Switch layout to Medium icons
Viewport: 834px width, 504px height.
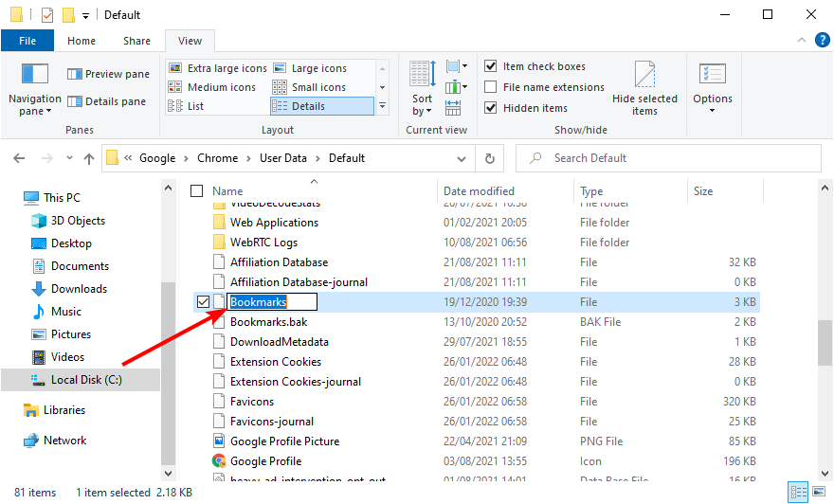pyautogui.click(x=212, y=87)
